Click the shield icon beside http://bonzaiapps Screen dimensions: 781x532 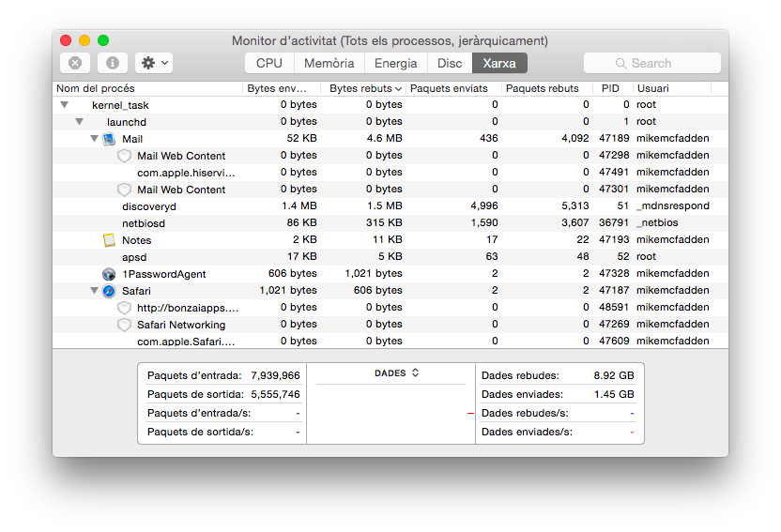coord(124,308)
